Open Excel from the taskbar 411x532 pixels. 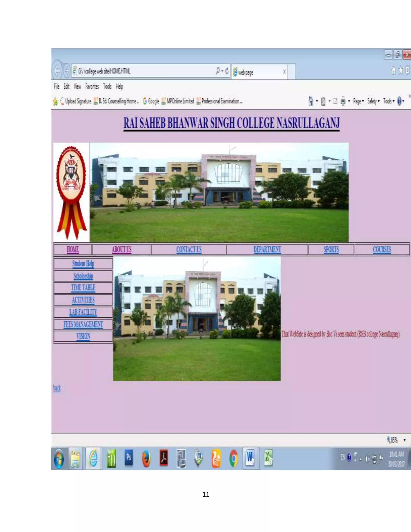(268, 458)
